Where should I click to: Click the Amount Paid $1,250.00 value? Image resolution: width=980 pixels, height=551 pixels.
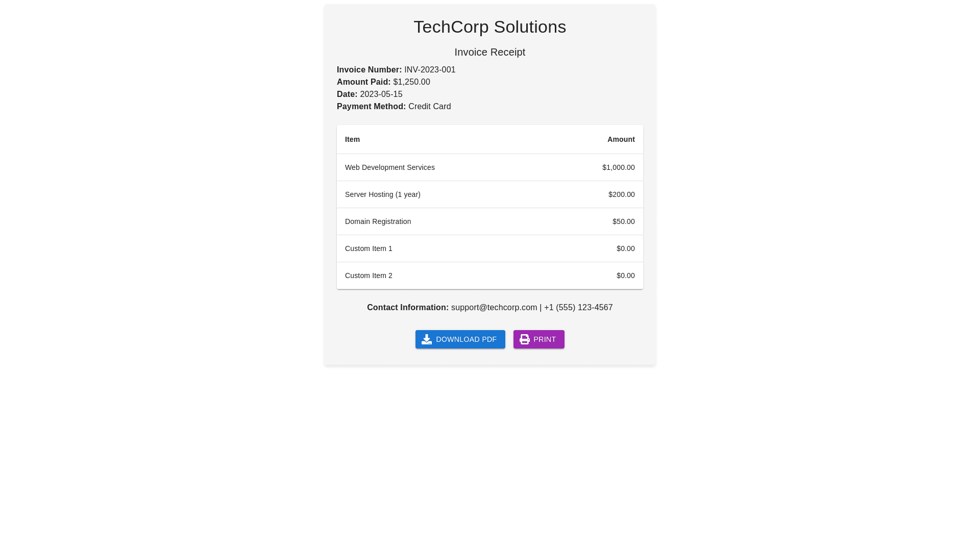point(411,82)
